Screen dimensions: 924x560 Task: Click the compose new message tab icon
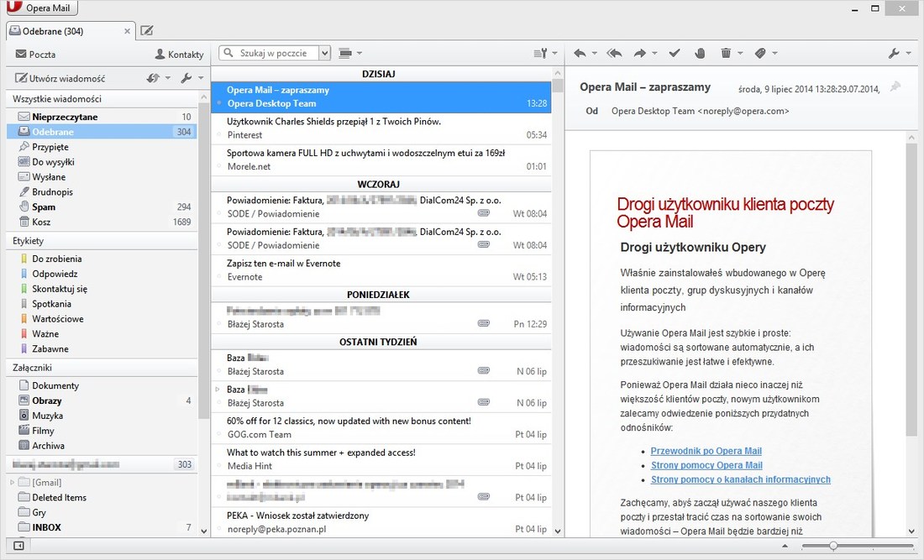(x=147, y=30)
